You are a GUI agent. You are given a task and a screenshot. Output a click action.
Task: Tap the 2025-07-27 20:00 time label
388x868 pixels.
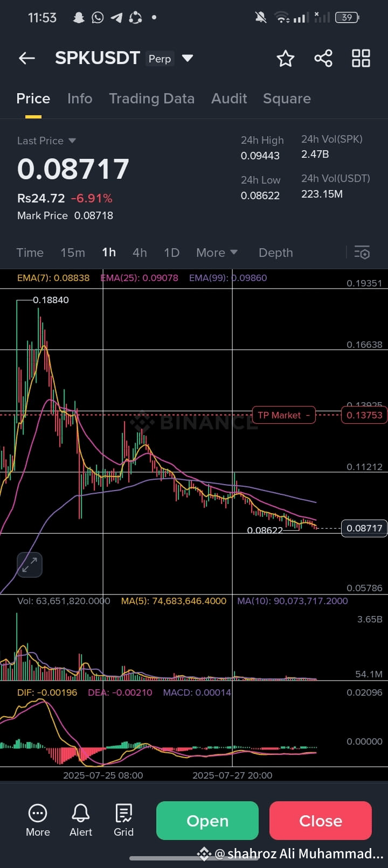[232, 775]
